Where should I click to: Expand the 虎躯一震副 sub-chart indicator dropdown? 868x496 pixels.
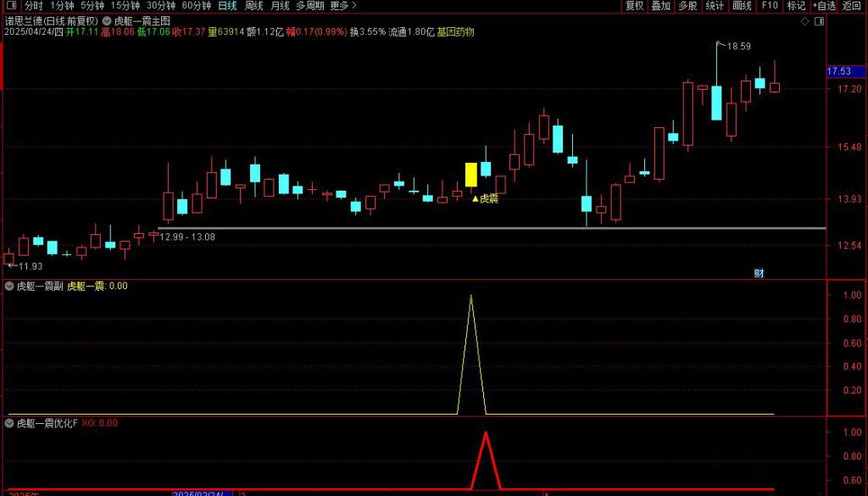click(9, 287)
